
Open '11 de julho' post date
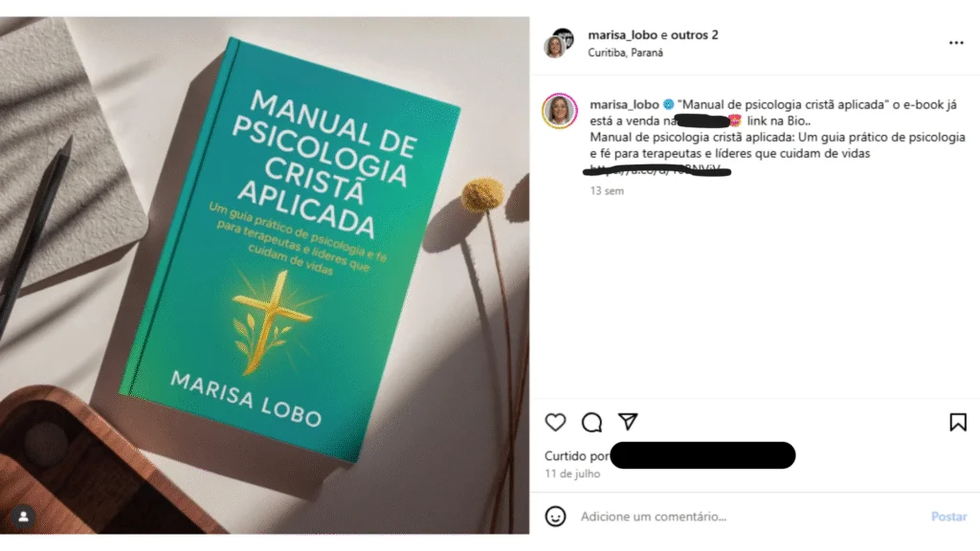[x=572, y=474]
